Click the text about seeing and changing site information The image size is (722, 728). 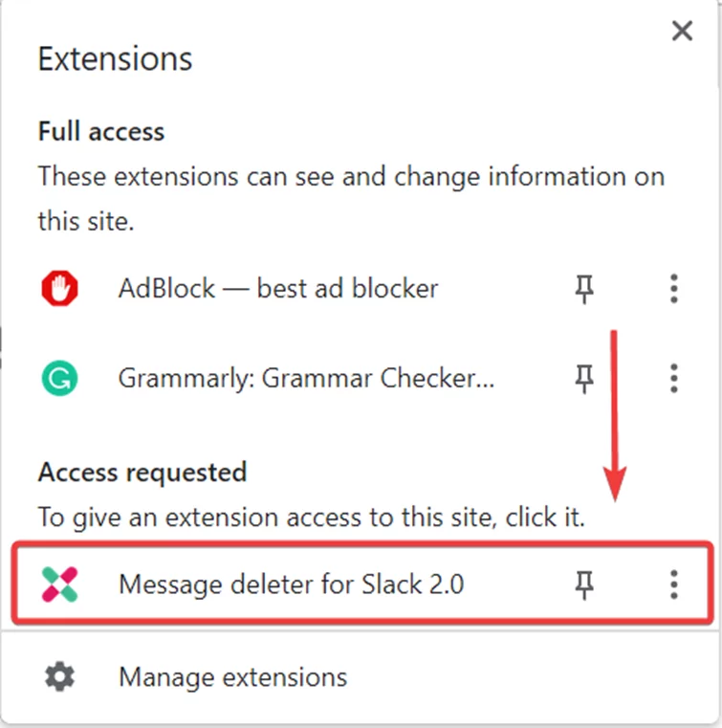[351, 198]
